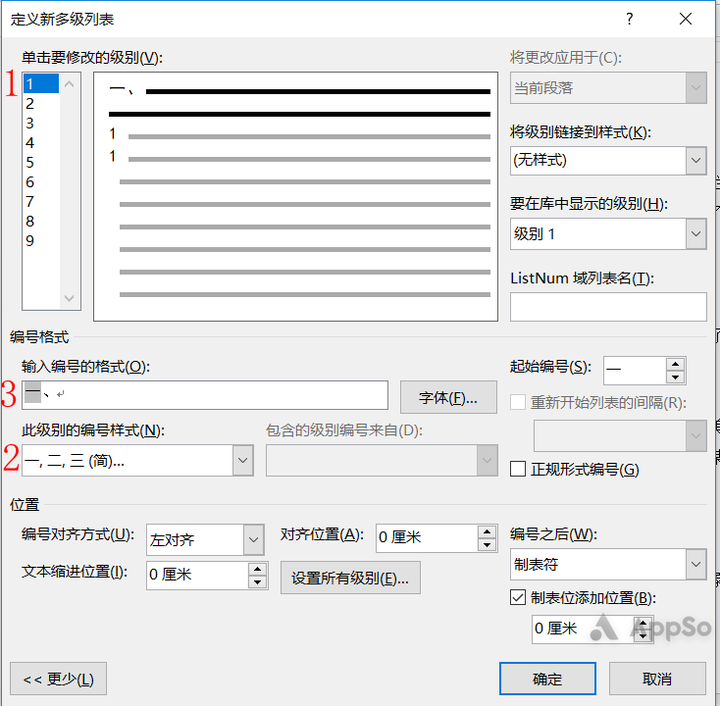
Task: Cancel the dialog with 取消
Action: (x=657, y=678)
